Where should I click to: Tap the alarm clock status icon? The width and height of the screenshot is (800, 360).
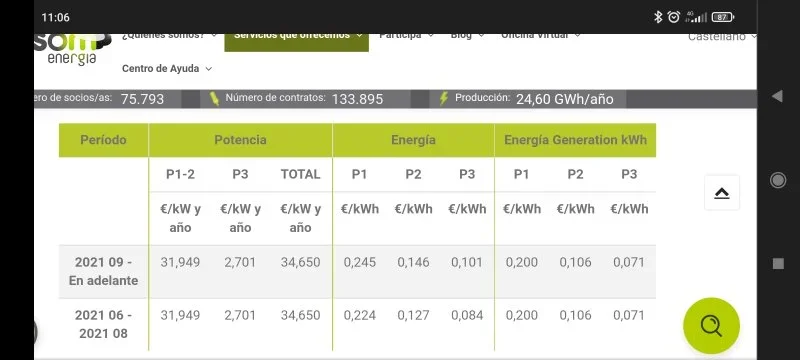[673, 17]
